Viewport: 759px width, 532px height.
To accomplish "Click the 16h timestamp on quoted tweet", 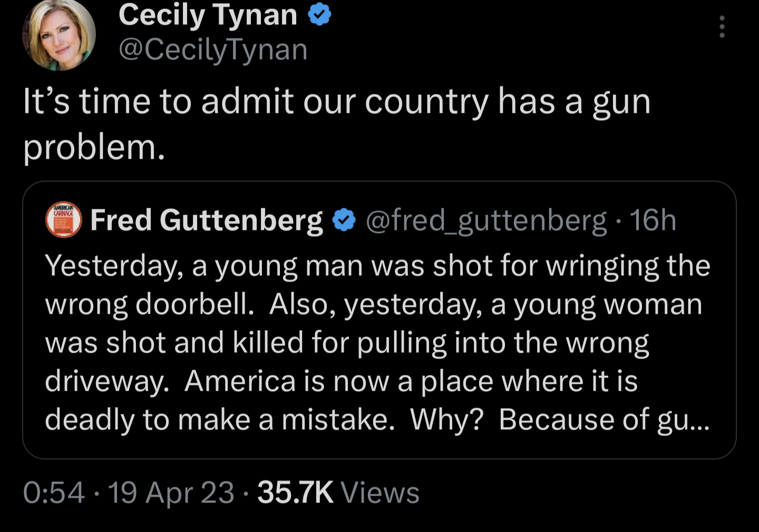I will tap(653, 220).
